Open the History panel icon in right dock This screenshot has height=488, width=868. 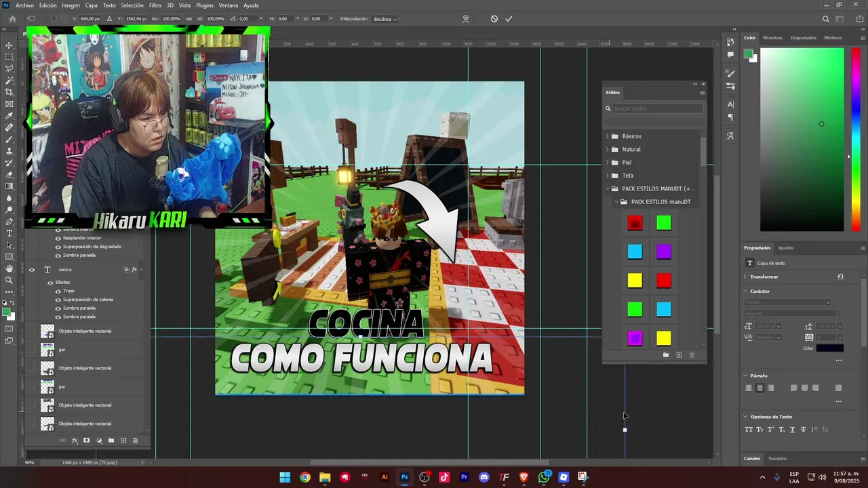(x=730, y=41)
